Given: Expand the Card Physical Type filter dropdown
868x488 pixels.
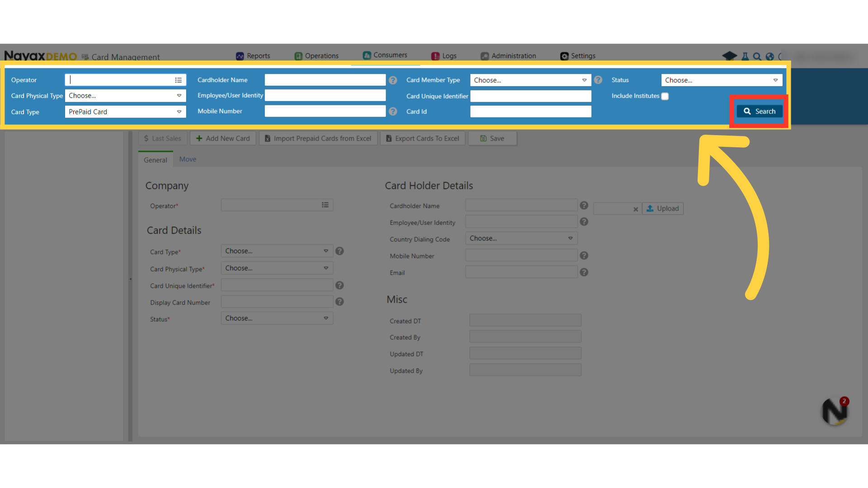Looking at the screenshot, I should click(125, 96).
